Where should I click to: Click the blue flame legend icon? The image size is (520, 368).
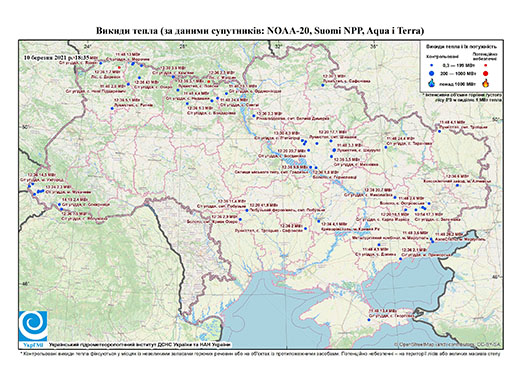point(432,83)
